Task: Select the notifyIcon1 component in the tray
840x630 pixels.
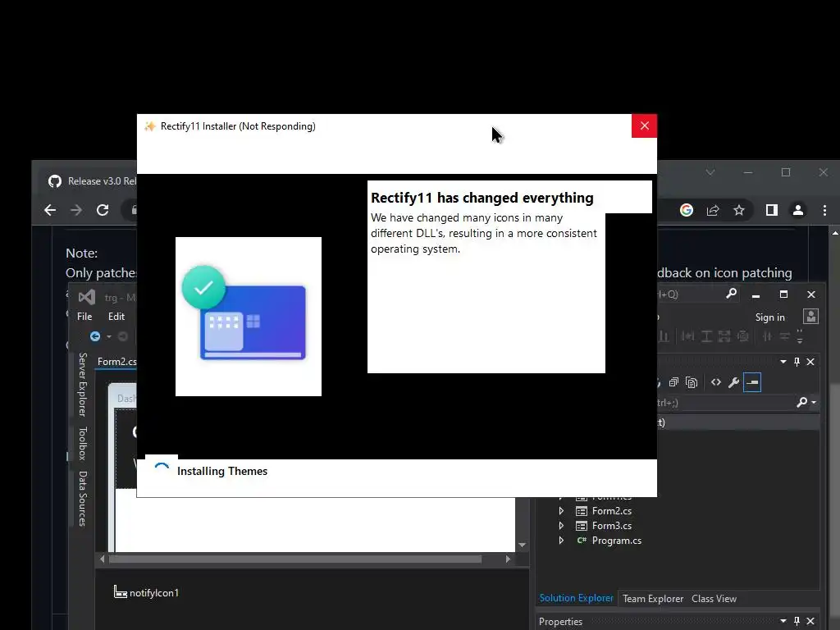Action: pos(146,592)
